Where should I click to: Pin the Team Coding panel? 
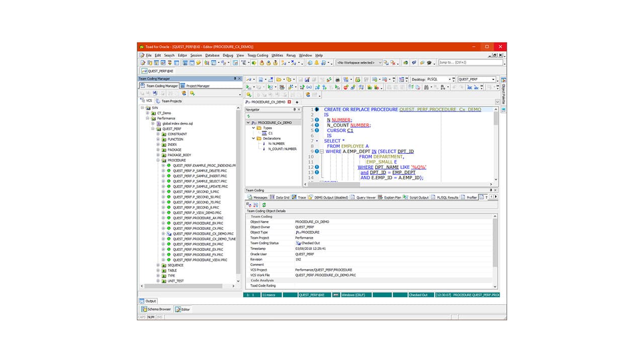[x=490, y=190]
